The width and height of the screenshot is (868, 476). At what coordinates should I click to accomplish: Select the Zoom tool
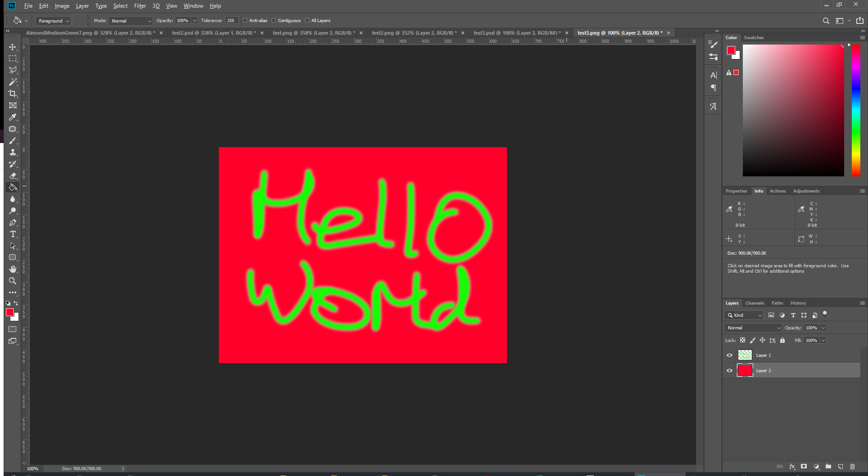[x=13, y=281]
